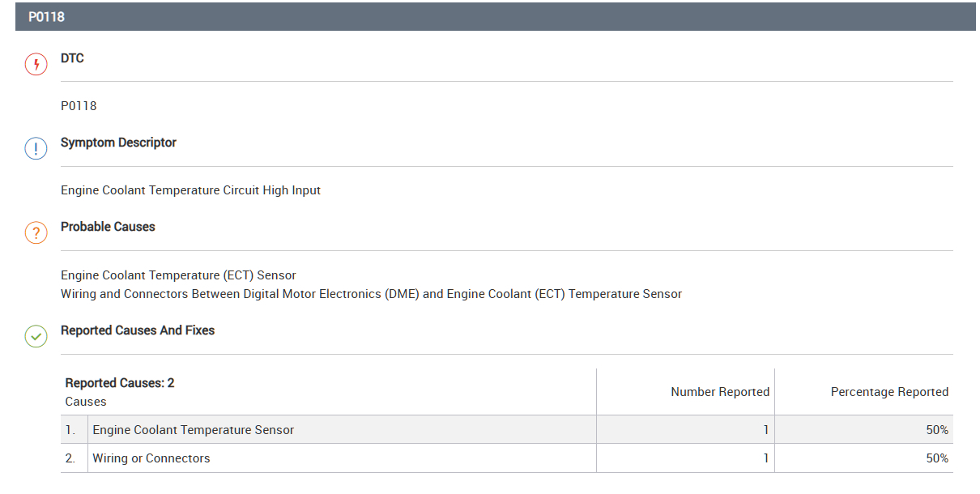The width and height of the screenshot is (980, 494).
Task: Click the orange question mark Probable Causes icon
Action: click(36, 233)
